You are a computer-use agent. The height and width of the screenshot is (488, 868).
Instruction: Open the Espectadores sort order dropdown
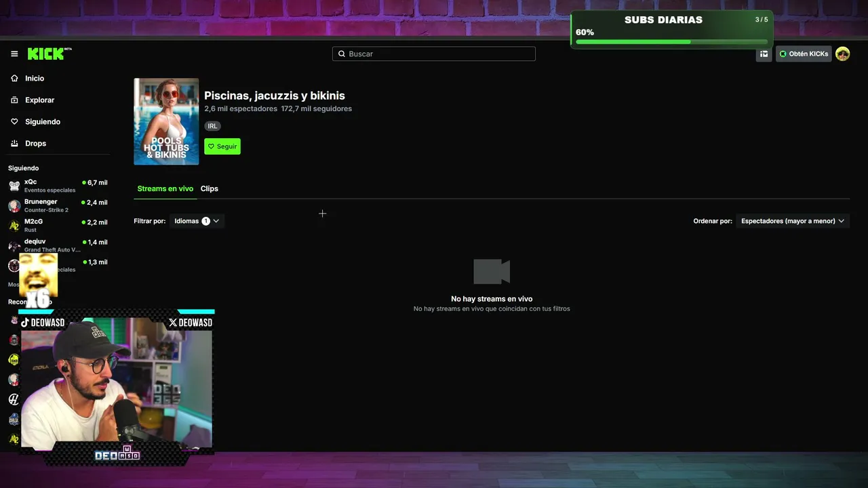click(793, 221)
